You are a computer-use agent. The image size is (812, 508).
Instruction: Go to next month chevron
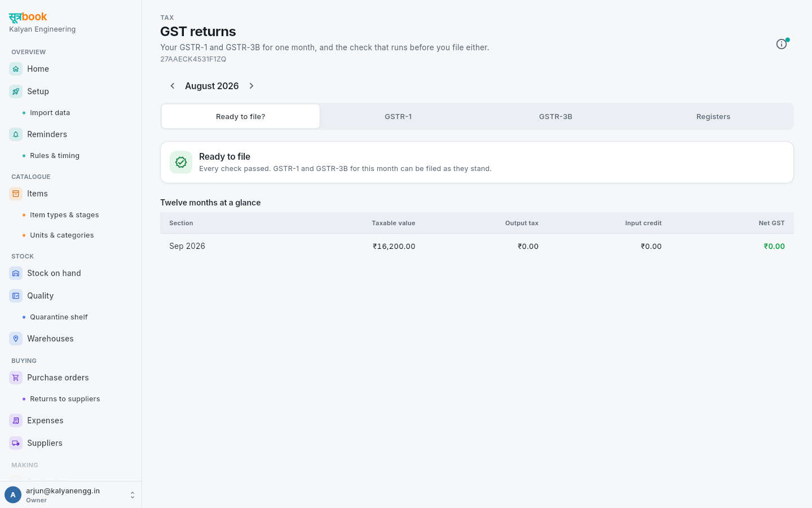(x=251, y=86)
